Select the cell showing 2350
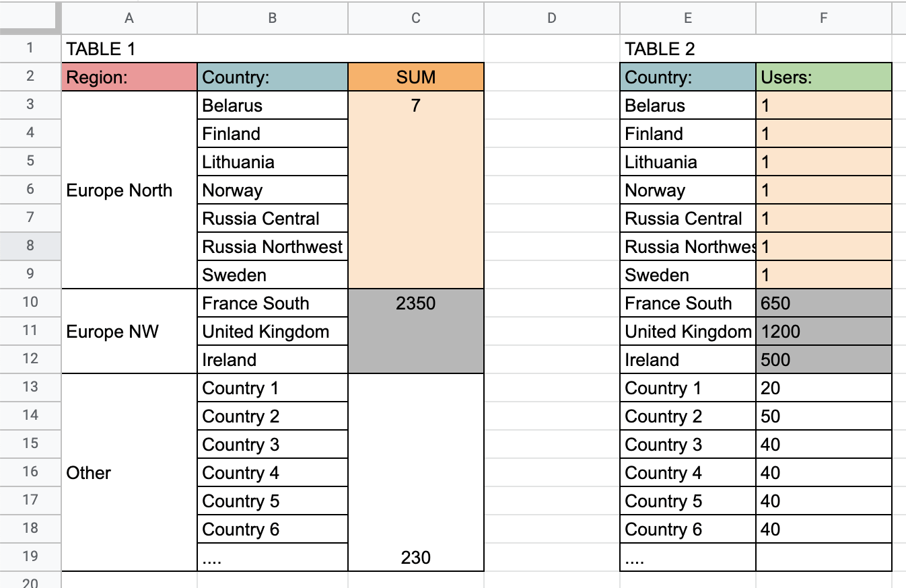The width and height of the screenshot is (906, 588). (416, 331)
